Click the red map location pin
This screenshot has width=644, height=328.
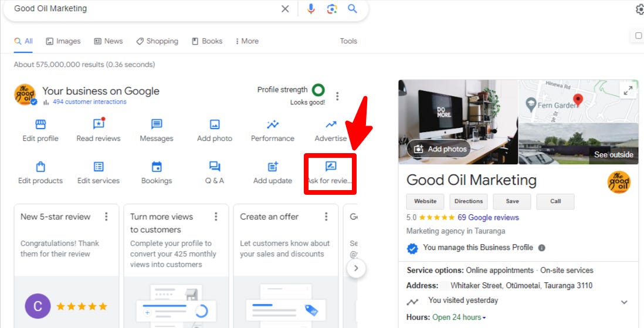578,100
